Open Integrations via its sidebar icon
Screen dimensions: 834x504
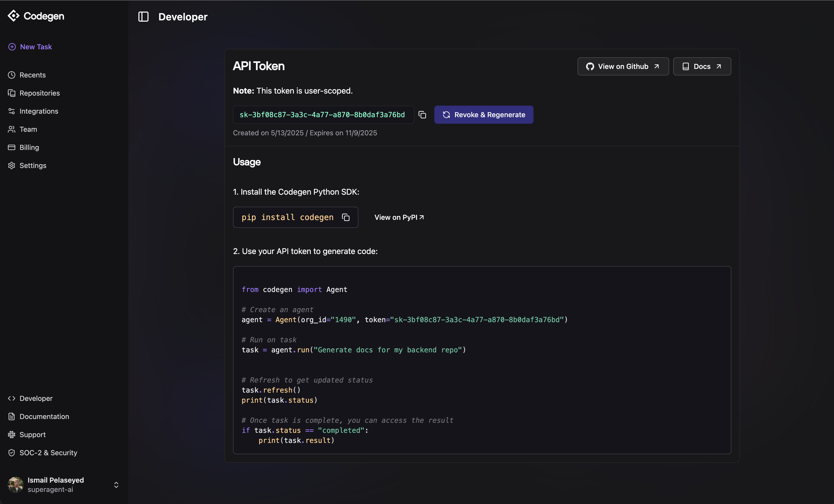click(12, 111)
